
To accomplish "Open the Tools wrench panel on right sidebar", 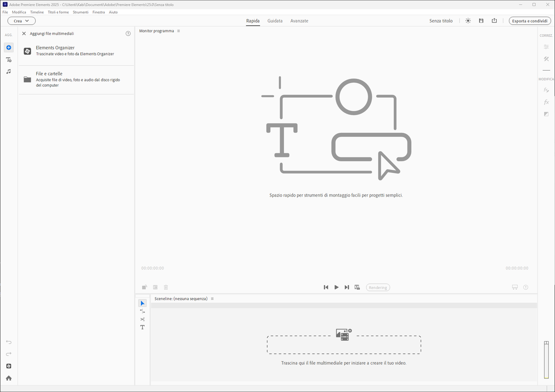I will tap(546, 59).
